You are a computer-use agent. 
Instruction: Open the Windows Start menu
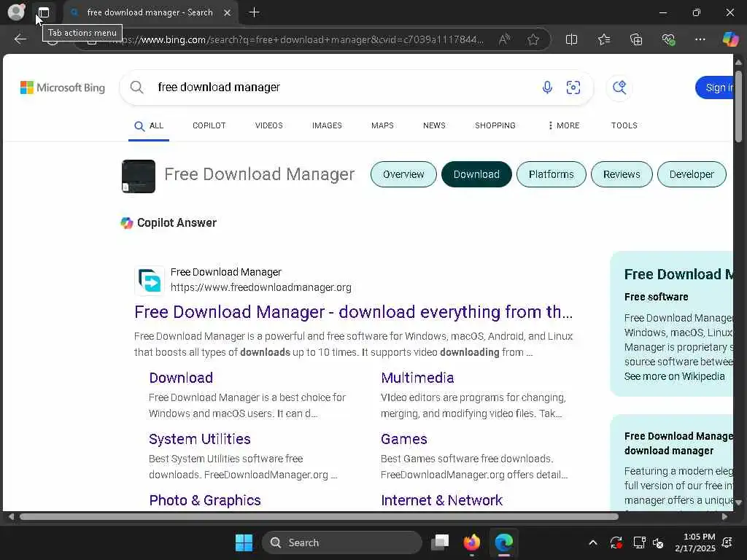click(244, 542)
